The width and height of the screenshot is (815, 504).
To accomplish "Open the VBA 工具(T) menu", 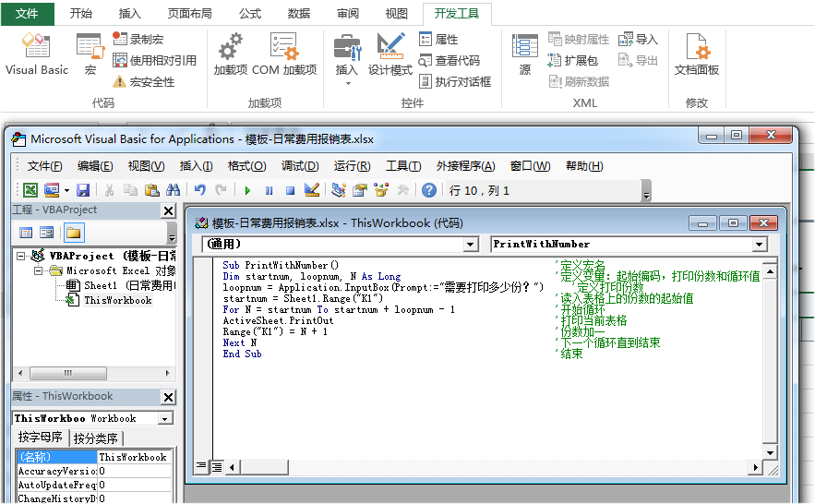I will point(403,166).
